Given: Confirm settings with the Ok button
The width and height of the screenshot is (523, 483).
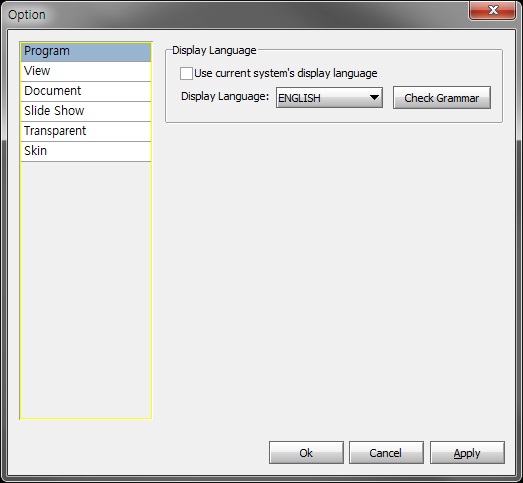Looking at the screenshot, I should tap(306, 453).
